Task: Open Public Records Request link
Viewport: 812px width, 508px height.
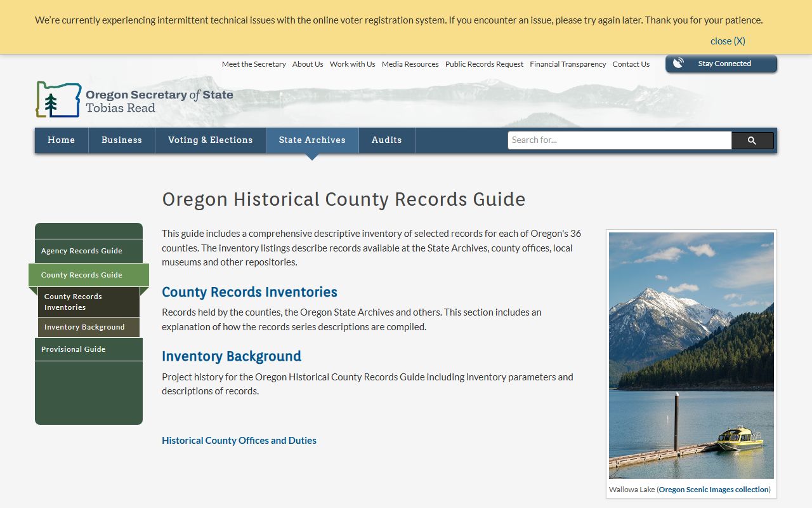Action: click(x=485, y=64)
